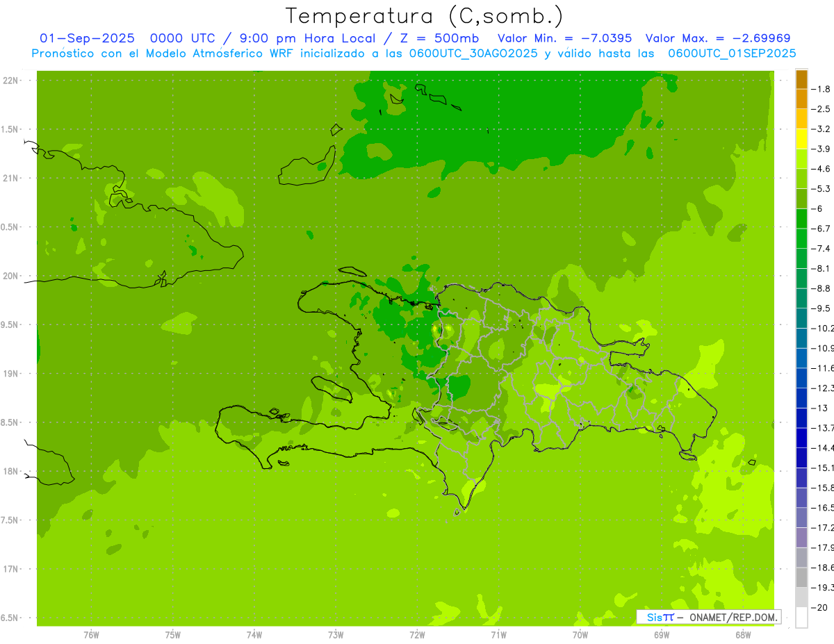Click "Pronóstico con el Modelo Atmósferico WRF" text

(x=163, y=53)
